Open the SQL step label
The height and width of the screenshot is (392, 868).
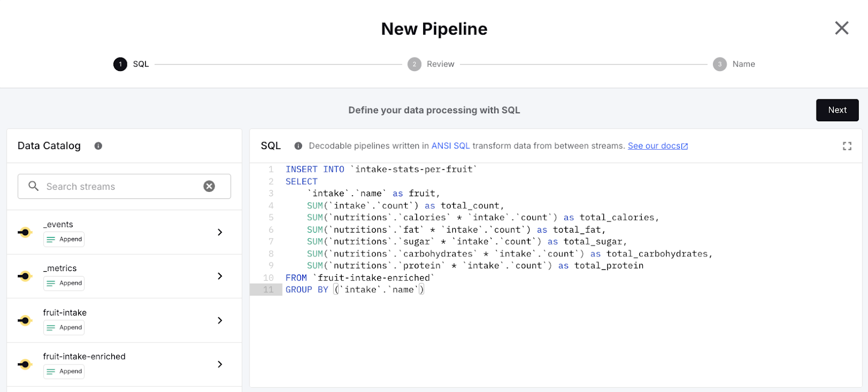pyautogui.click(x=141, y=64)
